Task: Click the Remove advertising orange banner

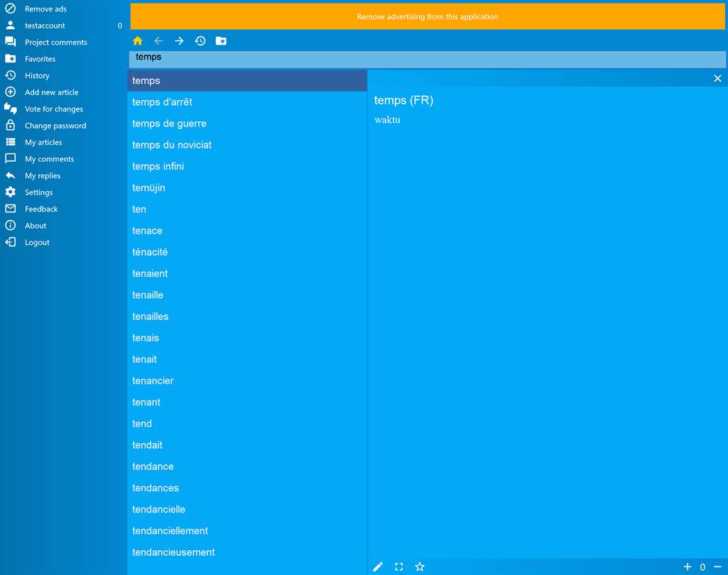Action: 428,16
